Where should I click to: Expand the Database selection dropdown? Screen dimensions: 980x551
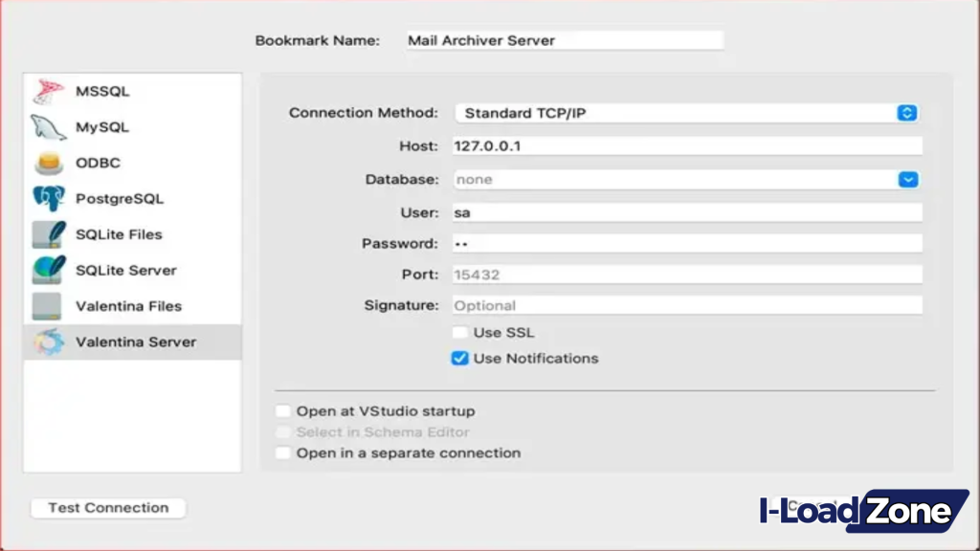click(905, 179)
